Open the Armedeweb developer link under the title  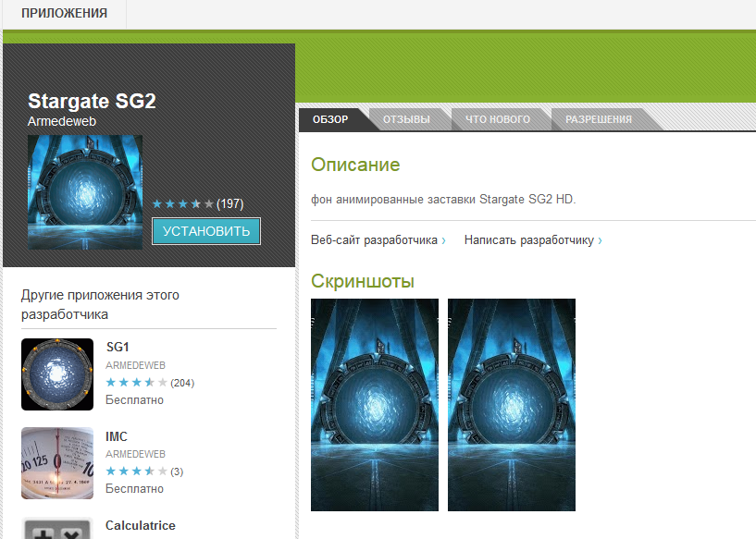click(x=62, y=121)
